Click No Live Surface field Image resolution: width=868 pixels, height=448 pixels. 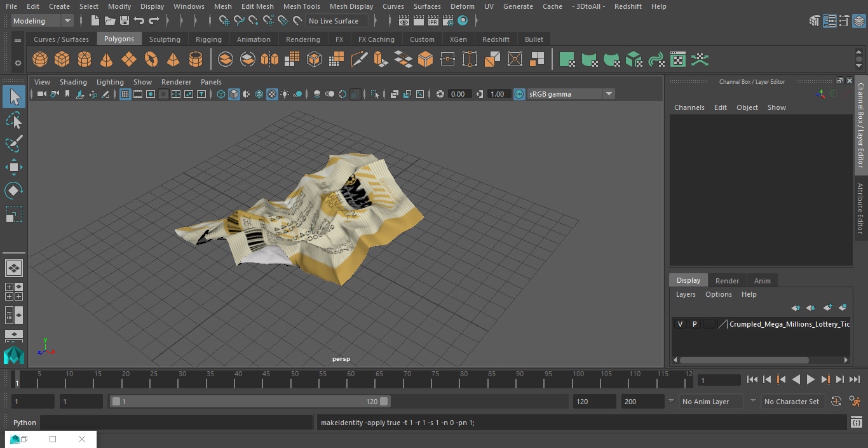tap(337, 21)
